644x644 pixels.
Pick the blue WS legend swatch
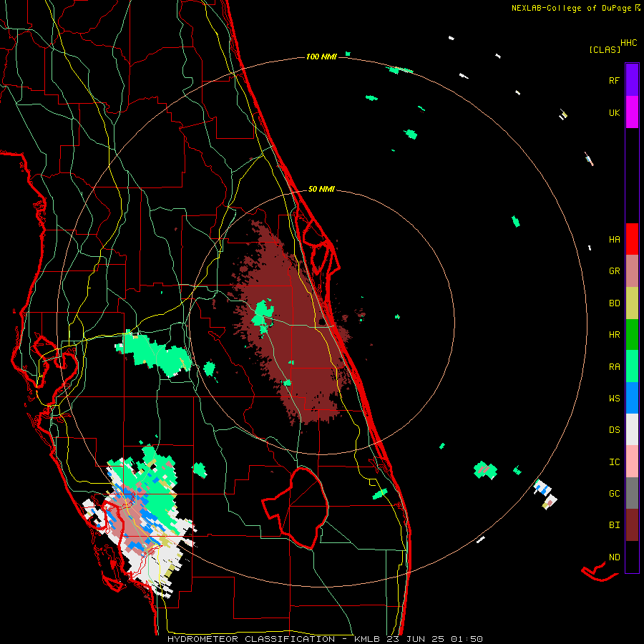coord(632,398)
